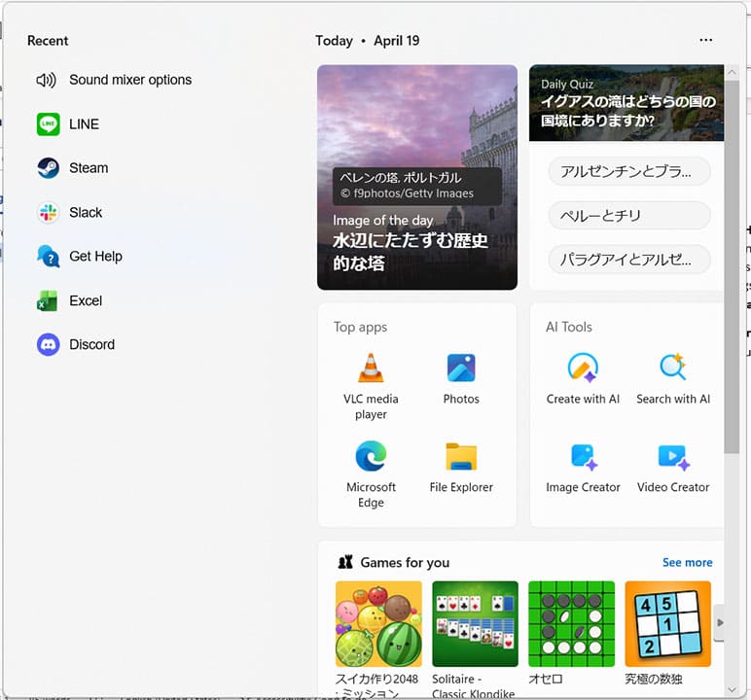Viewport: 751px width, 700px height.
Task: Open the three-dot more options menu
Action: [706, 40]
